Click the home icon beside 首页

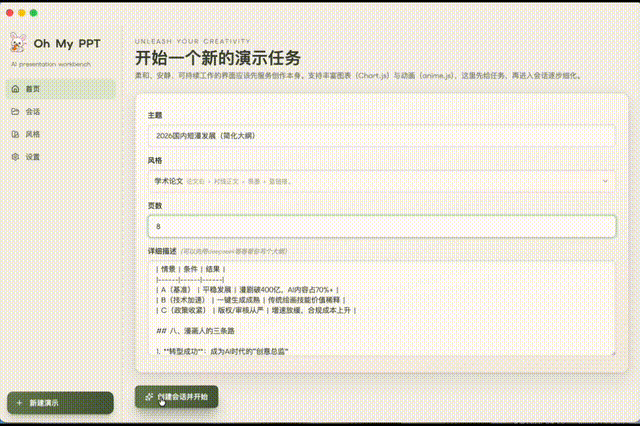tap(16, 89)
